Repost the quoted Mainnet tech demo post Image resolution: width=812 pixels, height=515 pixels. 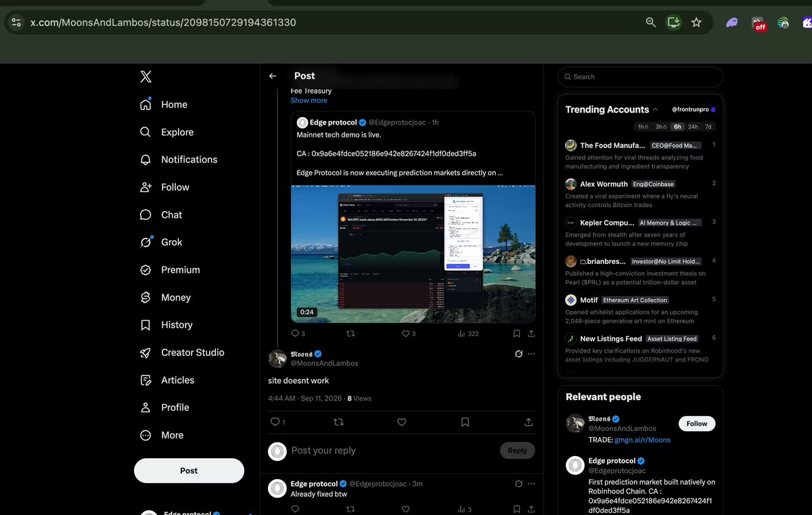[x=350, y=334]
